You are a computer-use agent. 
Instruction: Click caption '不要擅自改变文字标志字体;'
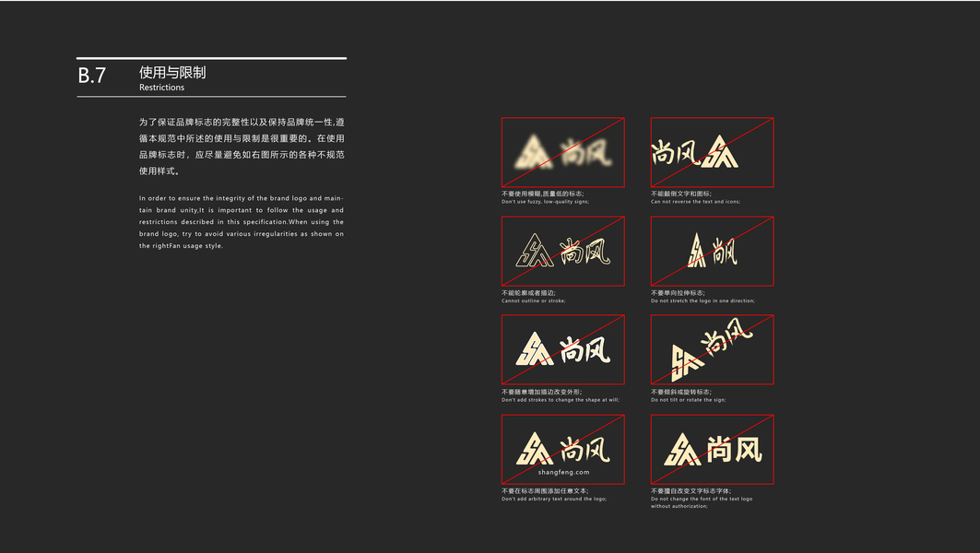click(691, 491)
